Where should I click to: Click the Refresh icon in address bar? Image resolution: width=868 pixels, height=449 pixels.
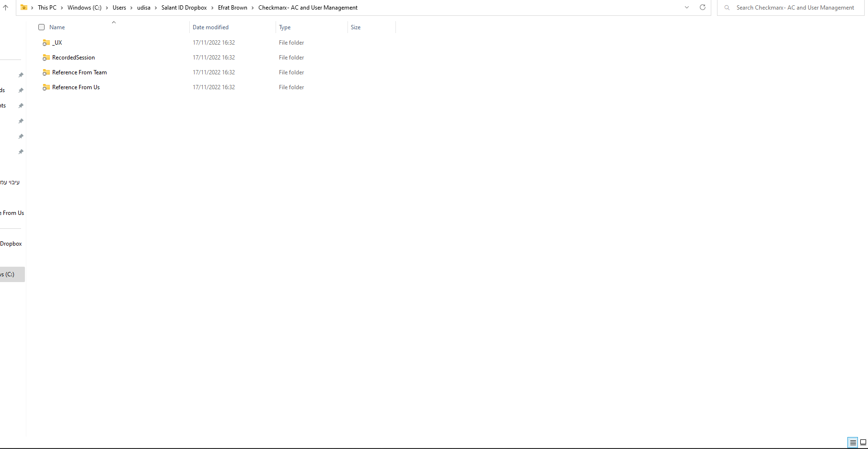[703, 7]
